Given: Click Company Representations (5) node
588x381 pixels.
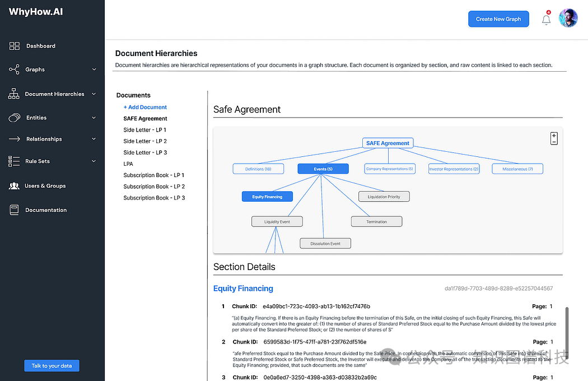Looking at the screenshot, I should click(390, 169).
